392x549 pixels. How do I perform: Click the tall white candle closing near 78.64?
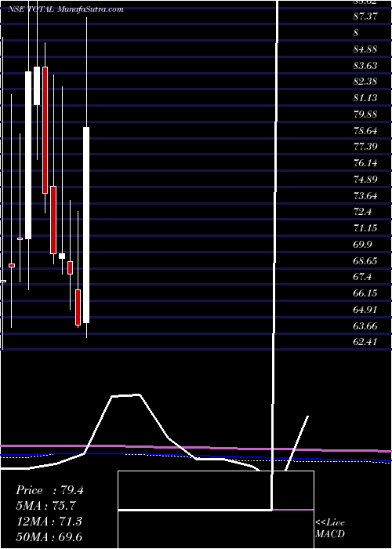tap(86, 225)
